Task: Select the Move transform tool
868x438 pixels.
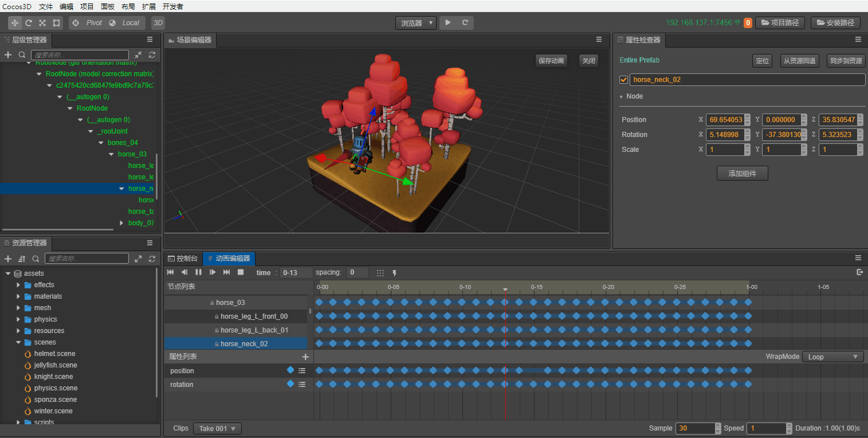Action: (14, 23)
